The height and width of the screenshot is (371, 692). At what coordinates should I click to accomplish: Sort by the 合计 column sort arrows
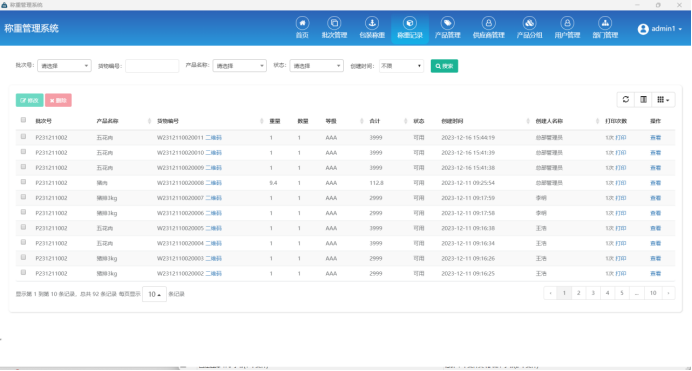(x=405, y=121)
